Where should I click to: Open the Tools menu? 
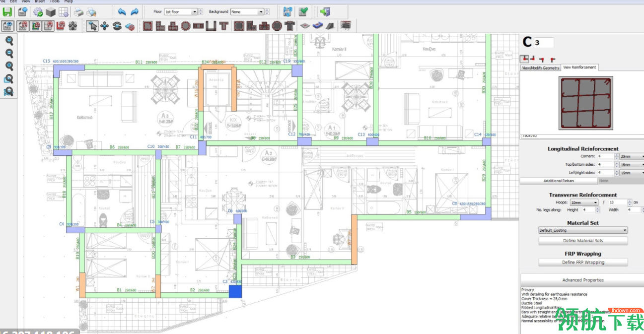click(55, 1)
